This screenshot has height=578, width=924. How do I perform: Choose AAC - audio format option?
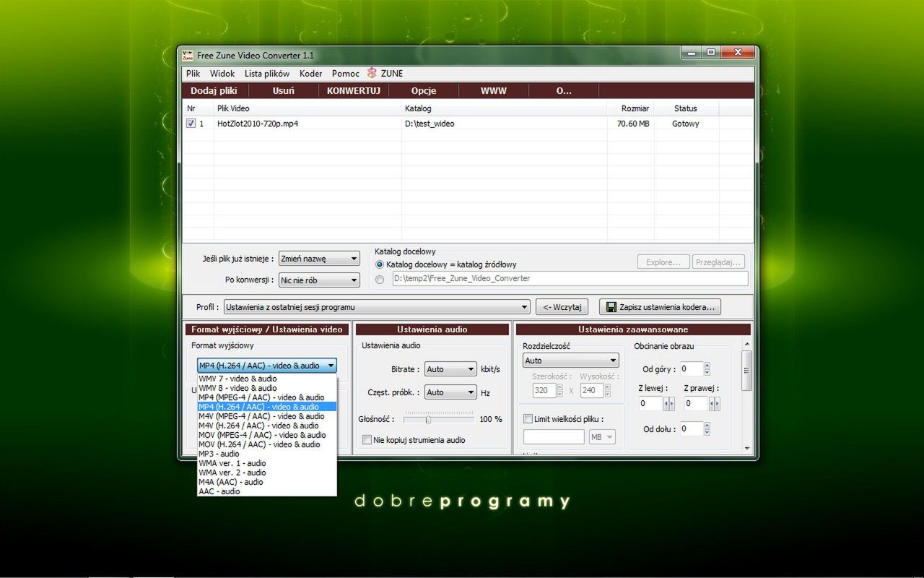(x=267, y=491)
